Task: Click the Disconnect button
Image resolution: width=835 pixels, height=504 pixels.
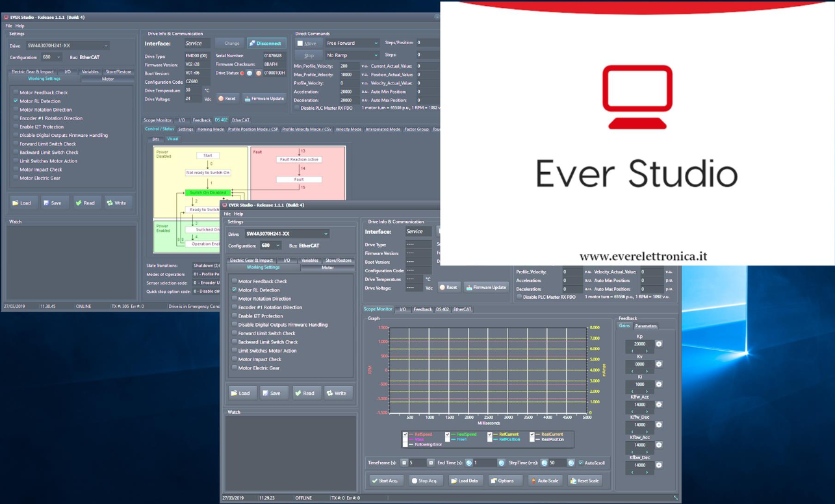Action: tap(265, 44)
